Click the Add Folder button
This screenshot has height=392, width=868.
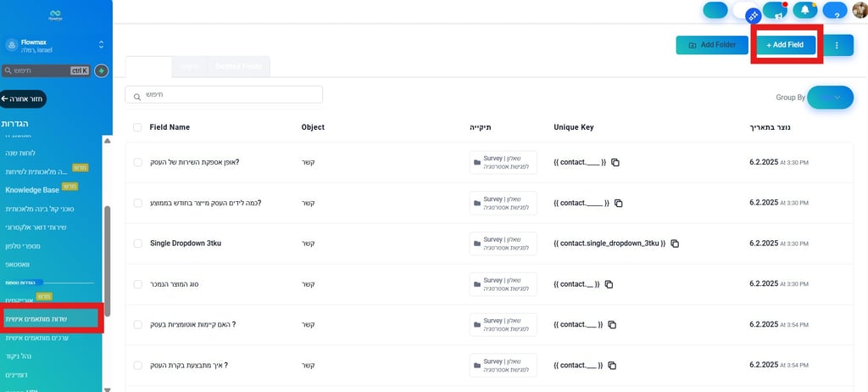pyautogui.click(x=712, y=45)
